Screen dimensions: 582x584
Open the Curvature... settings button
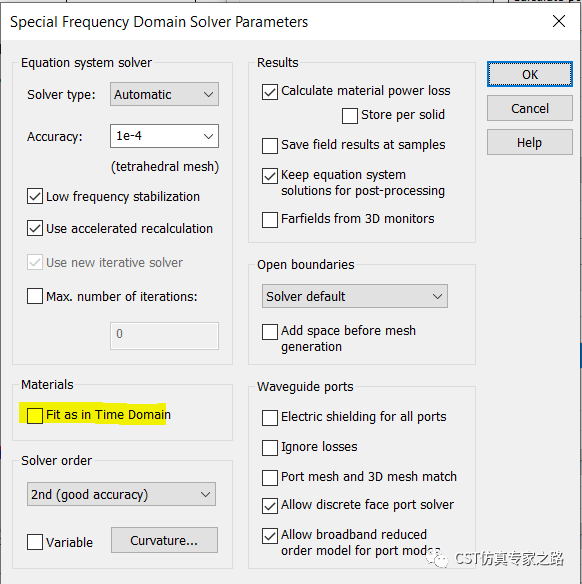[x=164, y=540]
